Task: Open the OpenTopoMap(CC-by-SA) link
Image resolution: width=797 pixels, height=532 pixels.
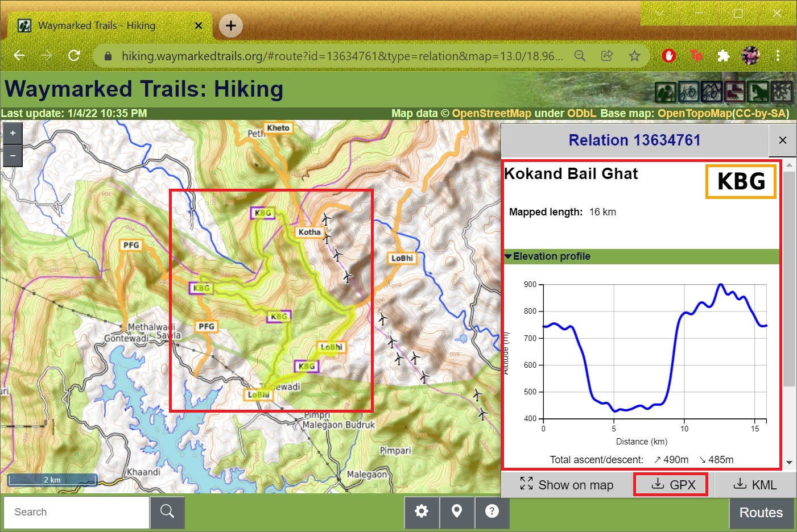Action: pos(723,113)
